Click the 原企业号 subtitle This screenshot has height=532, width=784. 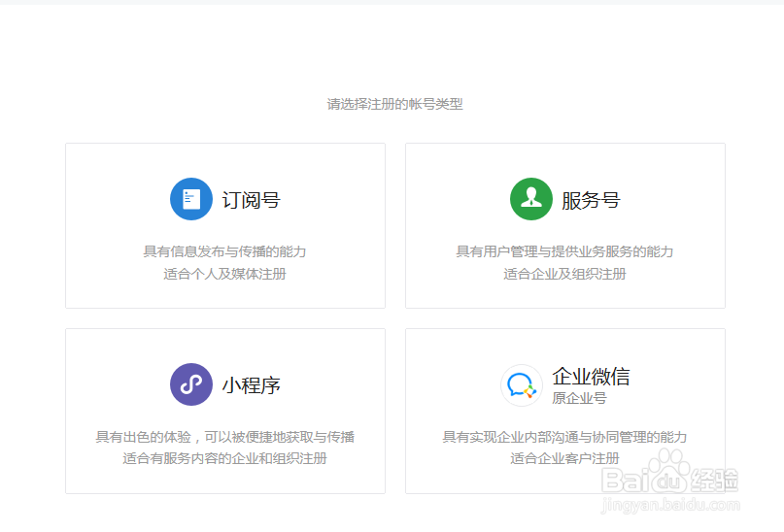pos(579,398)
